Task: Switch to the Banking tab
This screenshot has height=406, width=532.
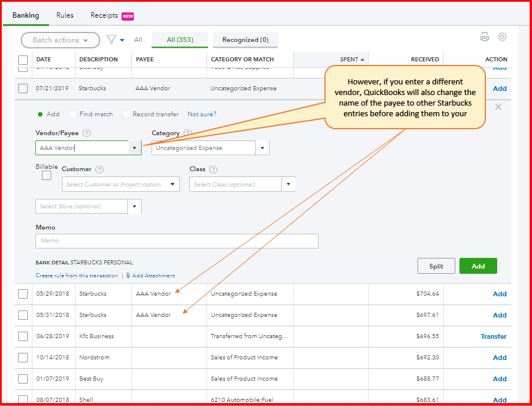Action: tap(26, 15)
